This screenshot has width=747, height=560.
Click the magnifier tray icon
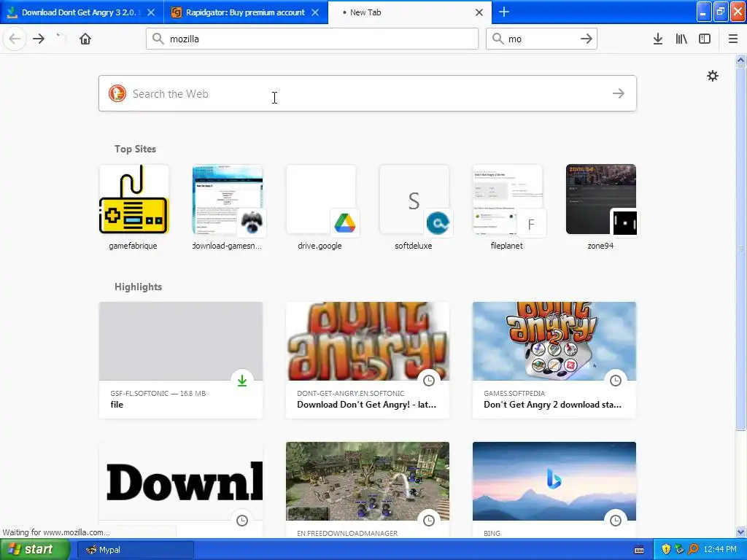[x=693, y=549]
